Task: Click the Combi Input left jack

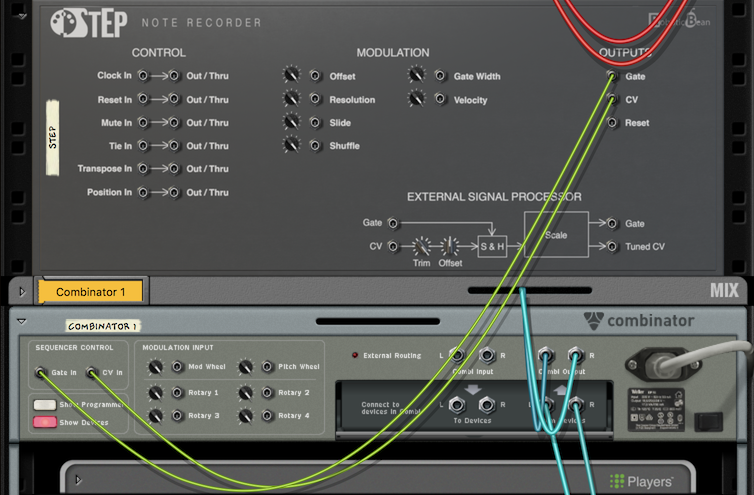Action: 457,356
